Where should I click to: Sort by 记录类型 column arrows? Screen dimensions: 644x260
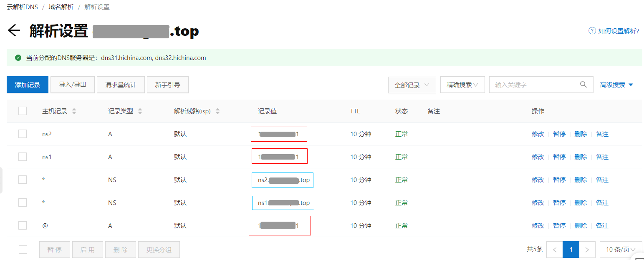(140, 111)
